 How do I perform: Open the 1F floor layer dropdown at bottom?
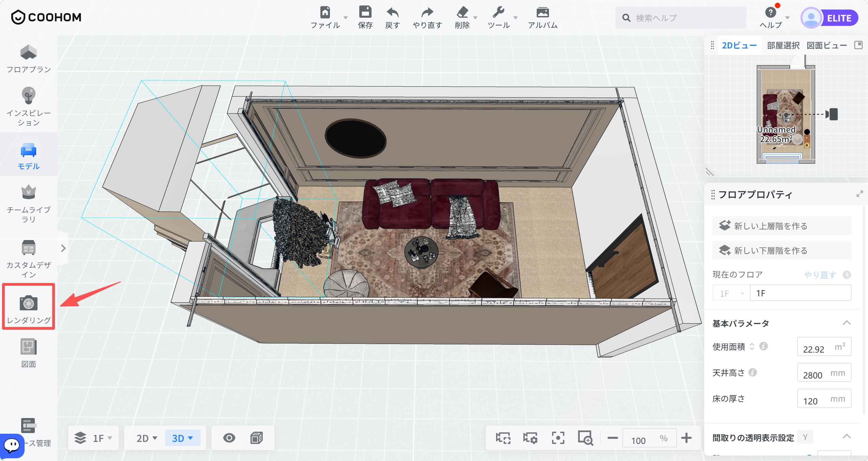(x=94, y=438)
